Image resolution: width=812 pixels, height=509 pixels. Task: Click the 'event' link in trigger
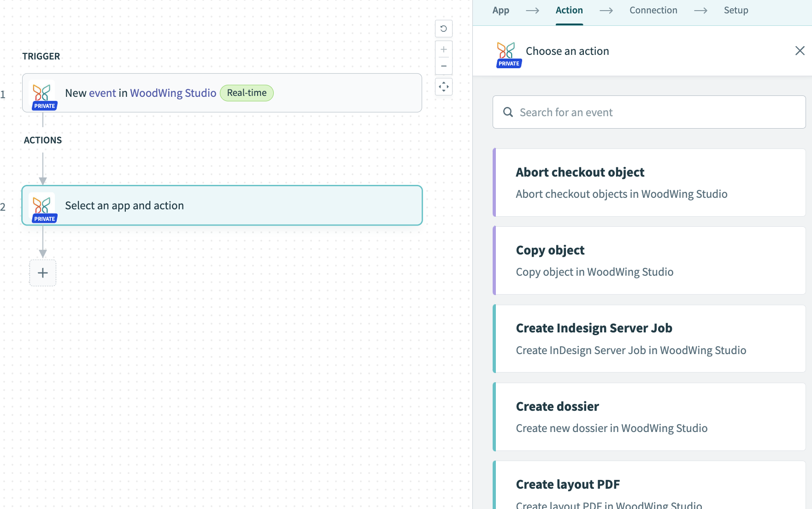tap(102, 93)
